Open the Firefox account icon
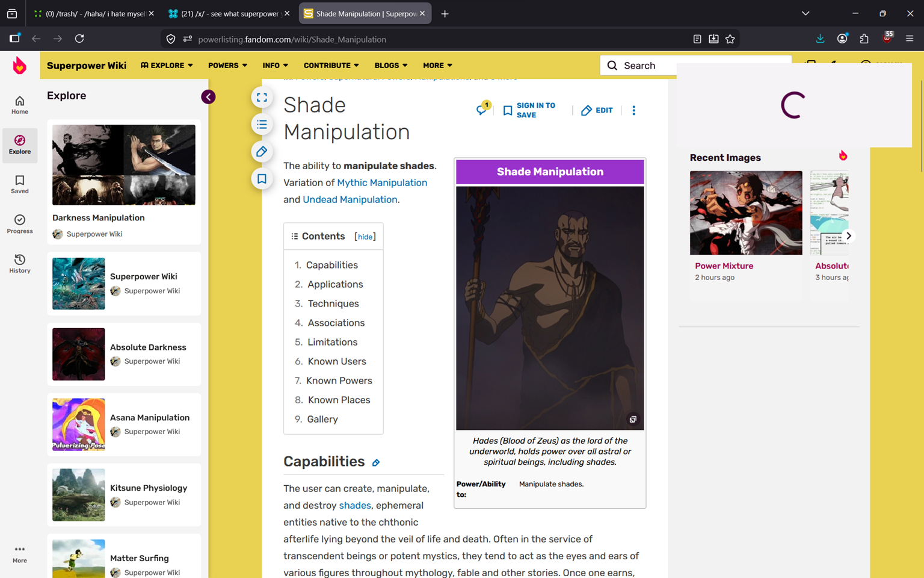Viewport: 924px width, 578px height. 842,39
